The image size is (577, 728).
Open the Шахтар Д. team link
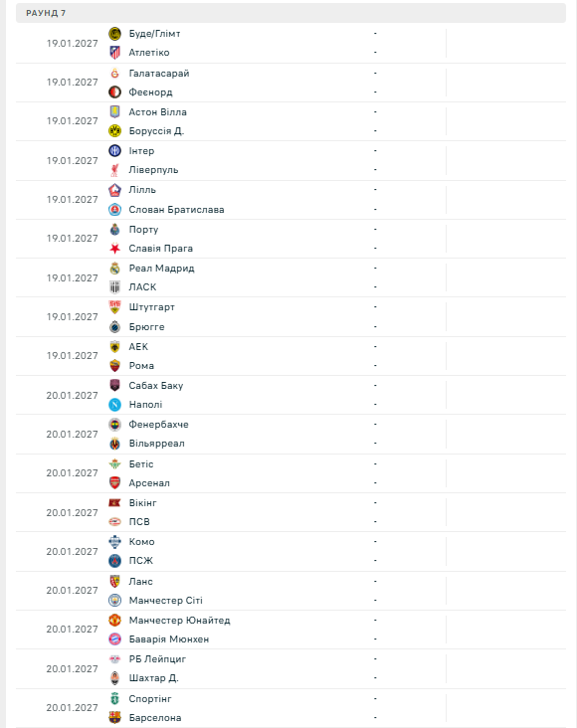tap(153, 678)
